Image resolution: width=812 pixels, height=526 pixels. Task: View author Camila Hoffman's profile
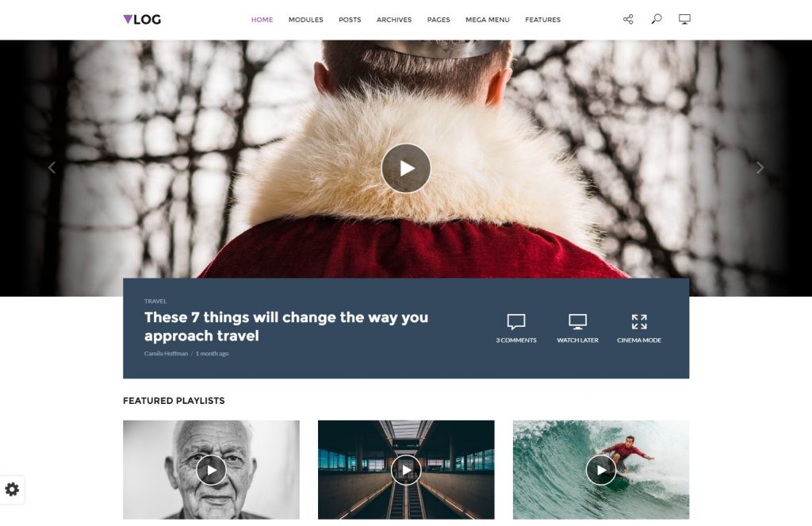[167, 353]
